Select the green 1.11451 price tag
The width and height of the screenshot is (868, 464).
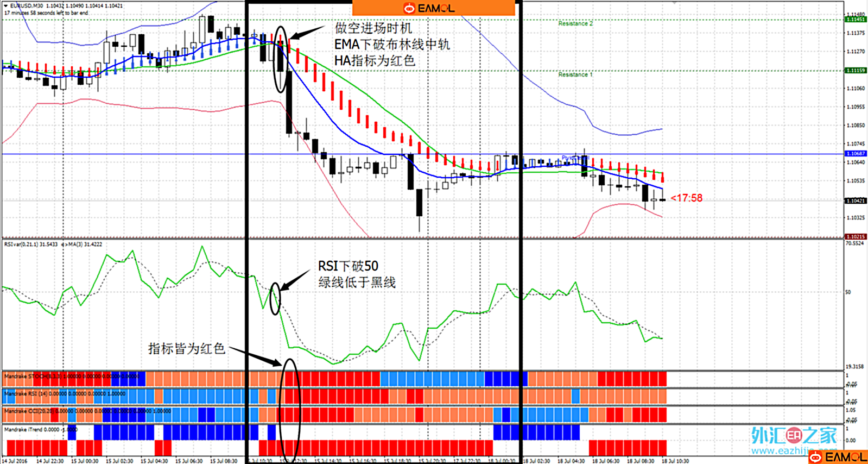click(856, 20)
